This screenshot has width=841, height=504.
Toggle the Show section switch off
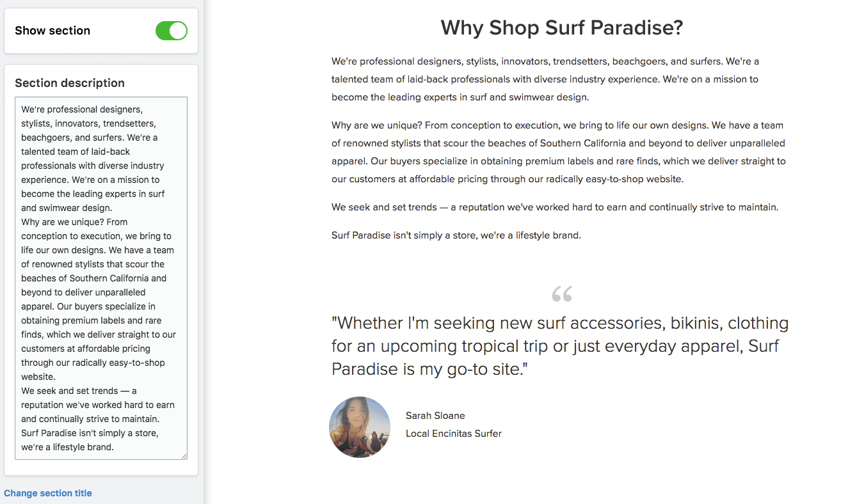[x=171, y=31]
